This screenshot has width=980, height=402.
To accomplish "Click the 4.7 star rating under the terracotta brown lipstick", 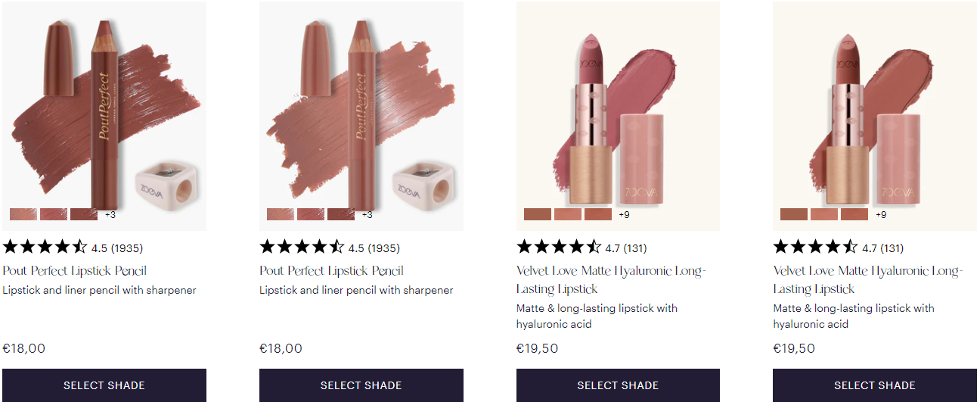I will (x=816, y=247).
